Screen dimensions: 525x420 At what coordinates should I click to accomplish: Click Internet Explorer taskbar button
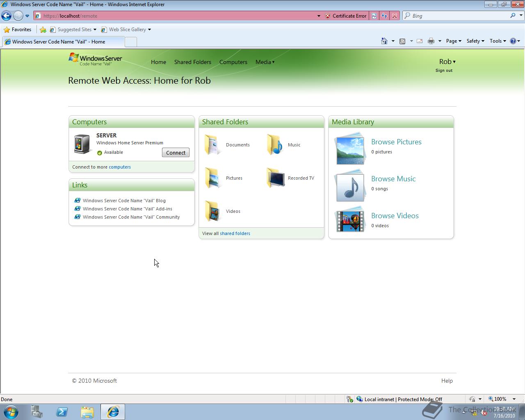[113, 412]
